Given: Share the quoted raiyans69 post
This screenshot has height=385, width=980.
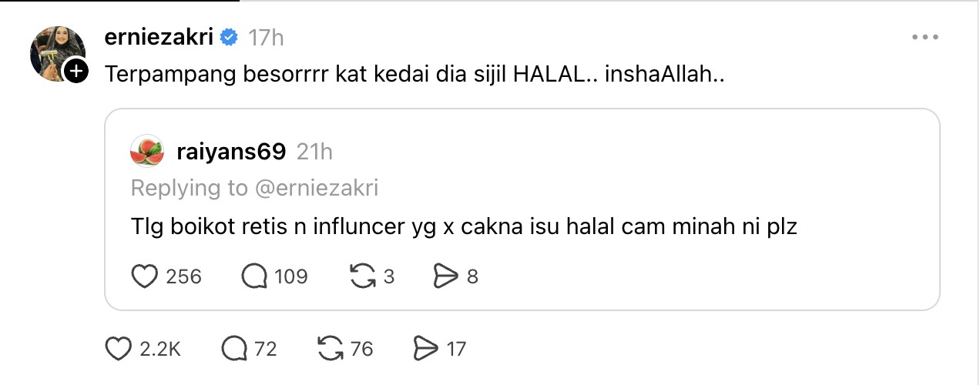Looking at the screenshot, I should coord(447,276).
